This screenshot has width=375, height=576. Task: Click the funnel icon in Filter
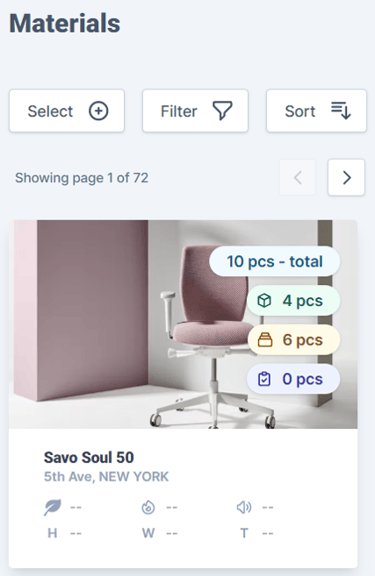coord(222,111)
